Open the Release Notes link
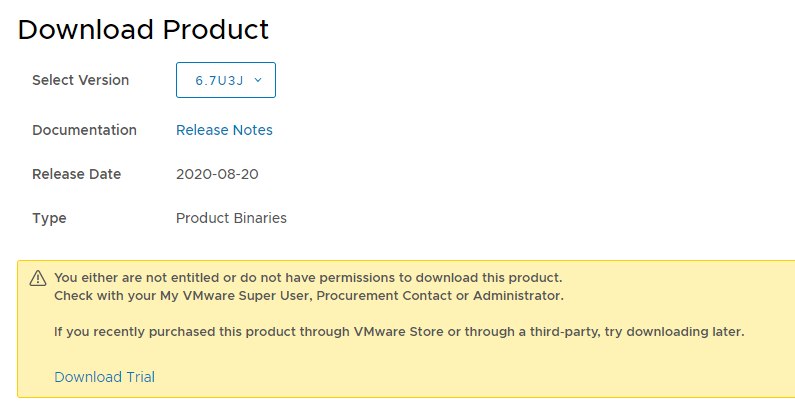Screen dimensions: 795x413 pos(224,130)
